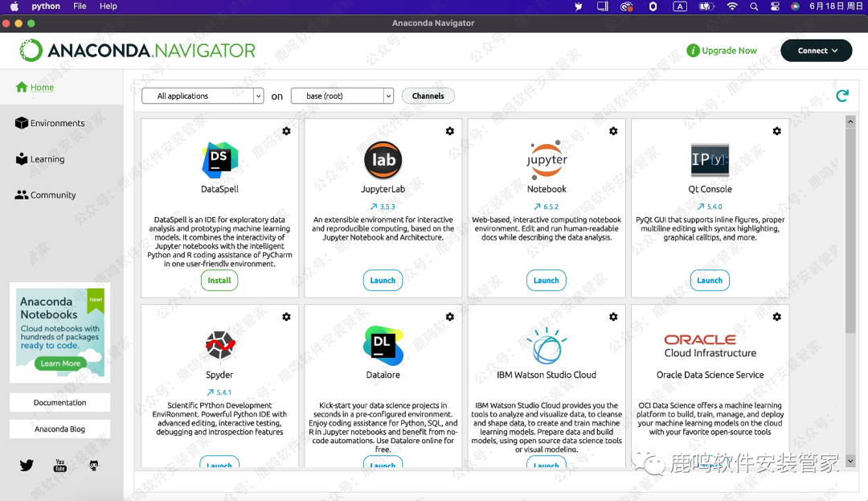Open DataSpell tile gear settings icon
The height and width of the screenshot is (501, 868).
286,131
